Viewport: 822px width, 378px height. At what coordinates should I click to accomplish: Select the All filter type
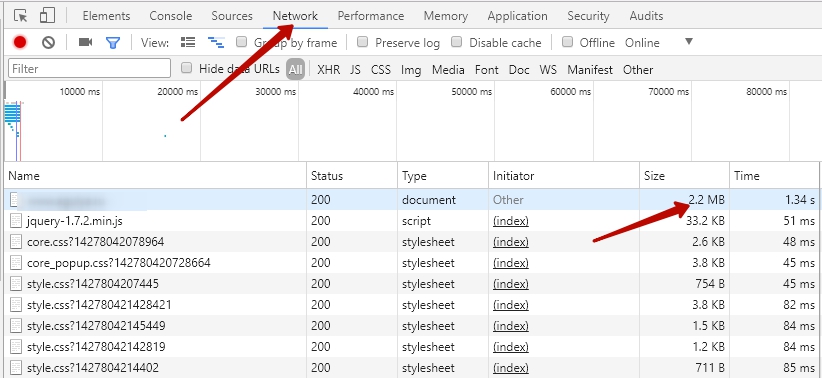296,69
